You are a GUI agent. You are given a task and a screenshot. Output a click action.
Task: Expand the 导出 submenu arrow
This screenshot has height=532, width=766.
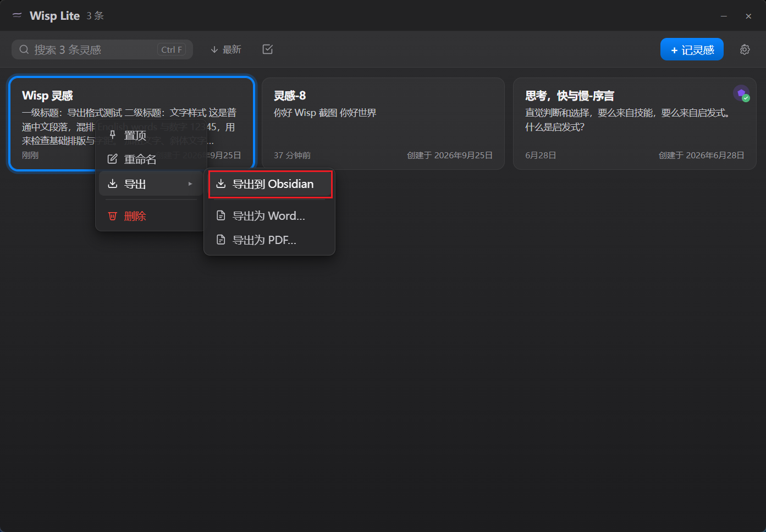(190, 184)
